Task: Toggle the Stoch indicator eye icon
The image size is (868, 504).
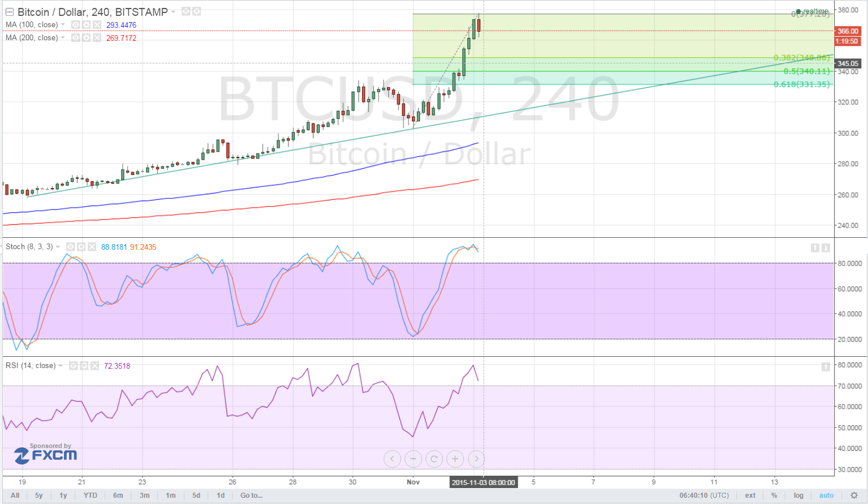Action: (70, 247)
